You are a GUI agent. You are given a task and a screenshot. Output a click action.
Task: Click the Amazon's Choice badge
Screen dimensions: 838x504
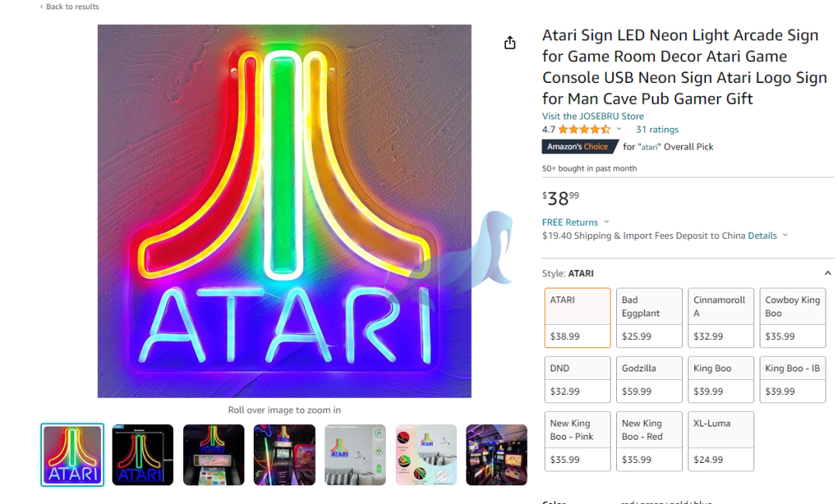[579, 147]
